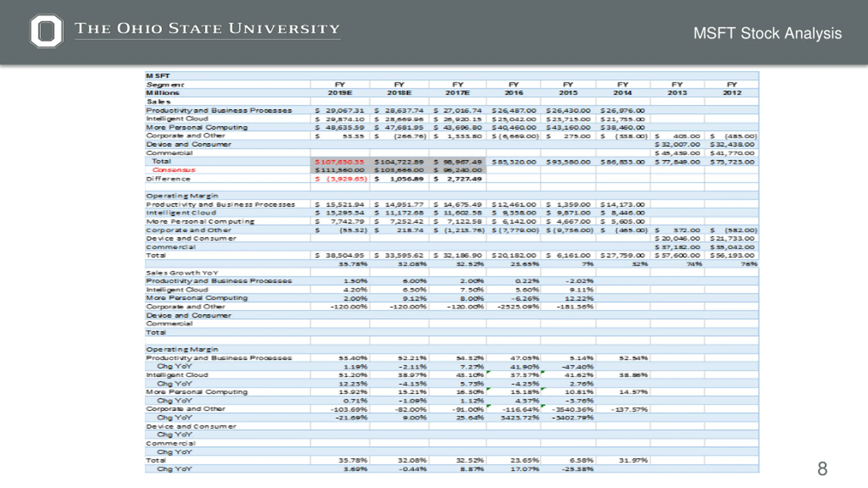The height and width of the screenshot is (488, 868).
Task: Click the "2016" fiscal year header
Action: point(514,93)
